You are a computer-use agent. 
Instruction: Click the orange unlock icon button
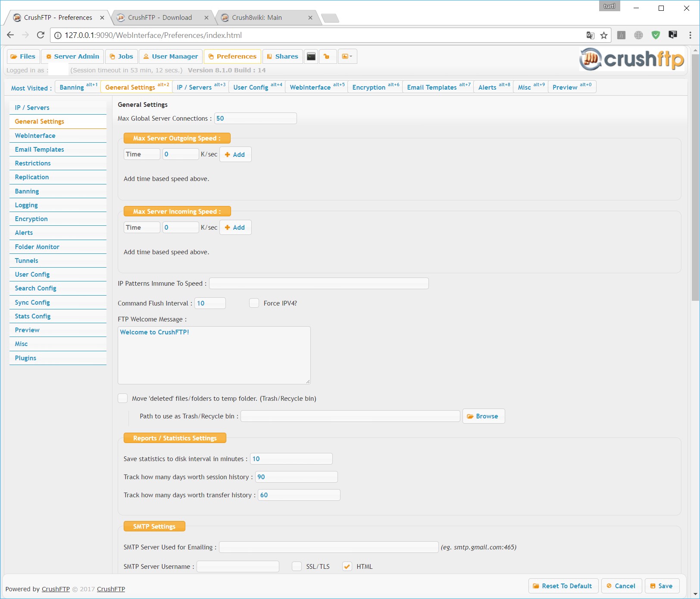click(x=327, y=56)
